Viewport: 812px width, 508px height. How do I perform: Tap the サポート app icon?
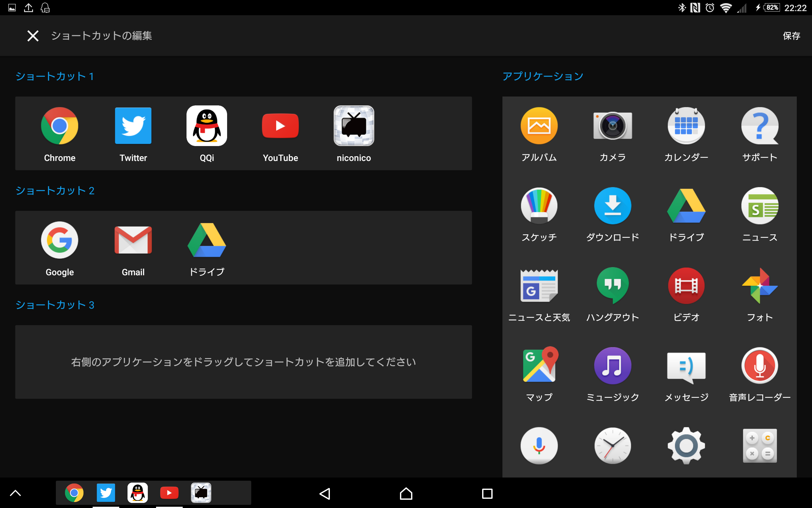coord(760,126)
